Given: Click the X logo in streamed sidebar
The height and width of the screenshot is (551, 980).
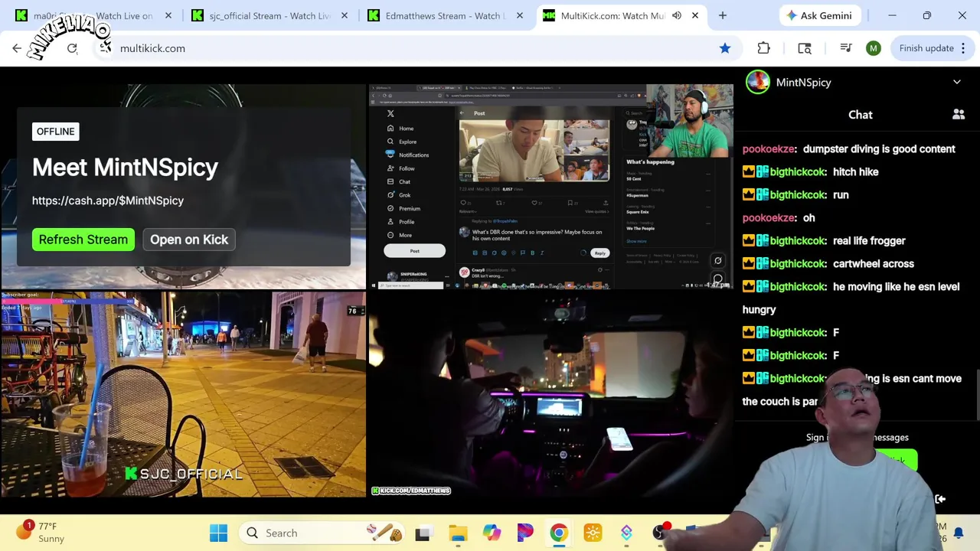Looking at the screenshot, I should (390, 113).
